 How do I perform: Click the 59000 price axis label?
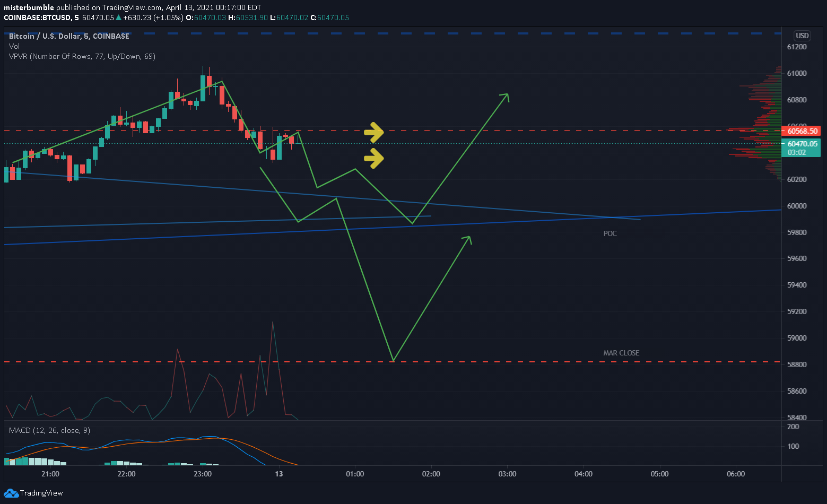pyautogui.click(x=797, y=338)
